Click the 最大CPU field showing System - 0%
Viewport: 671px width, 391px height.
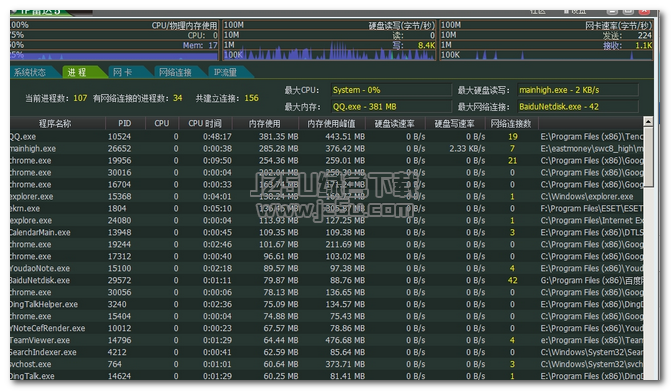coord(391,90)
